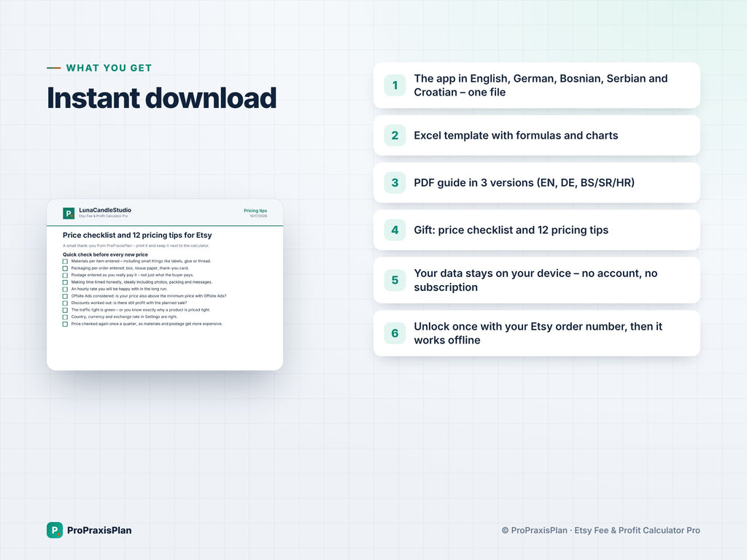The image size is (747, 560).
Task: Click the 'LunaCandleStudio' shop name
Action: tap(105, 210)
